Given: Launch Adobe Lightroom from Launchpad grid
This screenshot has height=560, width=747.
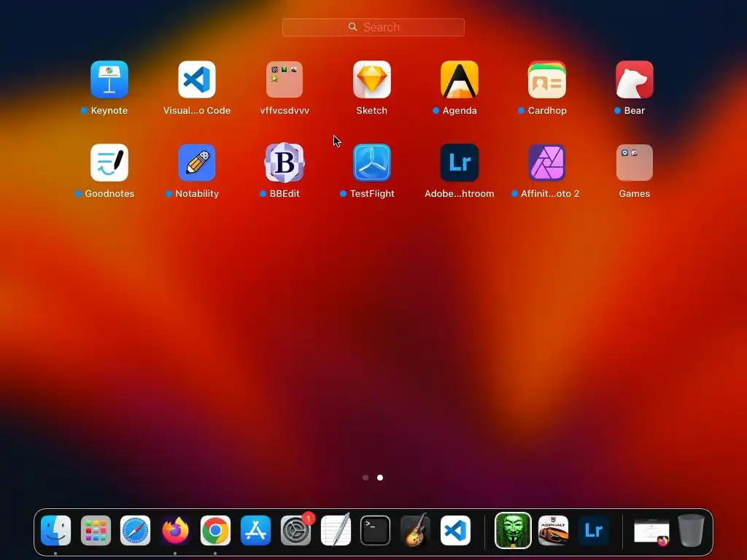Looking at the screenshot, I should click(x=460, y=163).
